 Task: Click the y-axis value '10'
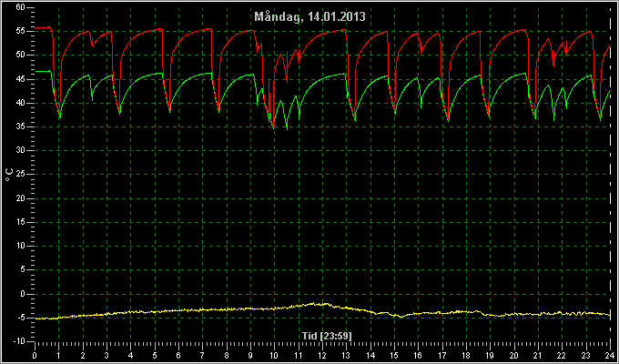[21, 246]
